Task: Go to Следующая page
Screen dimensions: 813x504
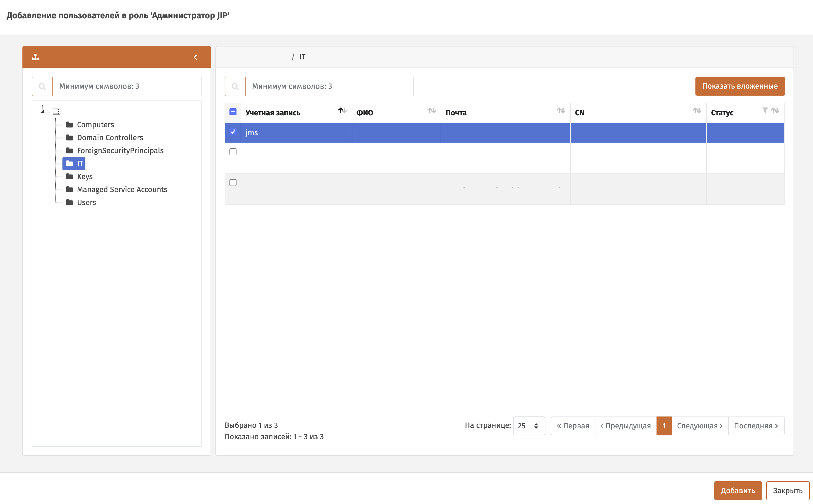Action: click(x=700, y=426)
